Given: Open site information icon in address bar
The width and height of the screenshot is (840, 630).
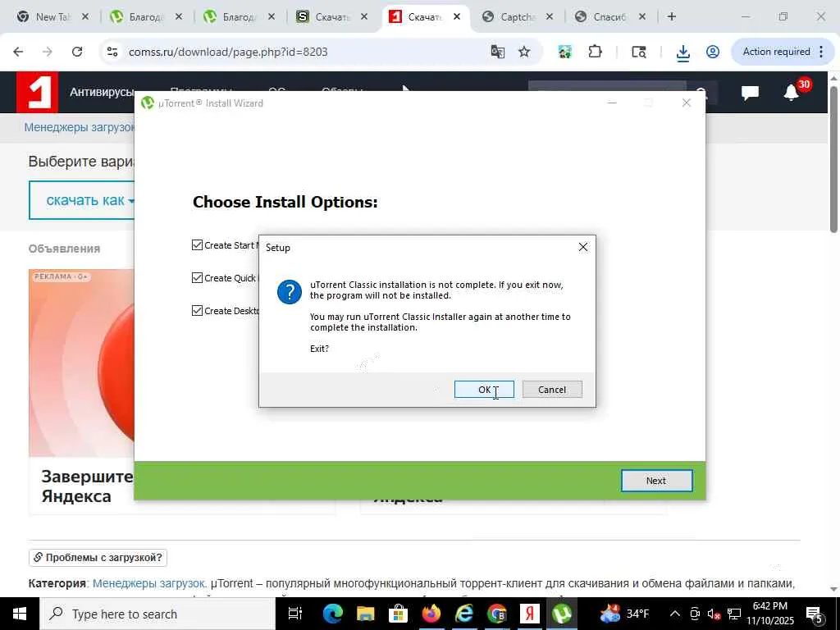Looking at the screenshot, I should click(x=112, y=52).
